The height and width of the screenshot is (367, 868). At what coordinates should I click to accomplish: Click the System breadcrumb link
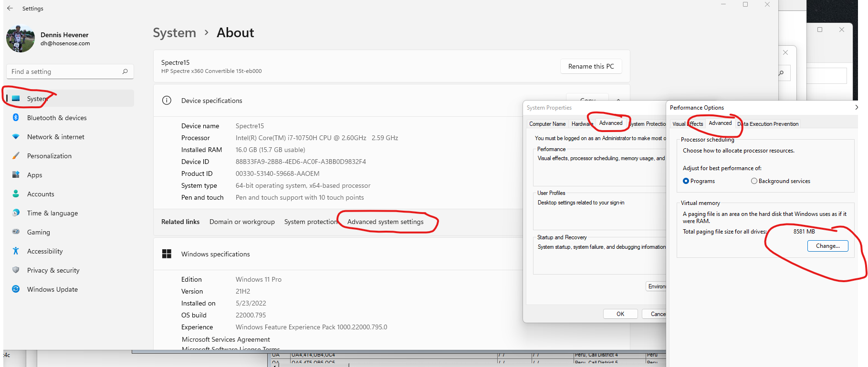(x=174, y=33)
